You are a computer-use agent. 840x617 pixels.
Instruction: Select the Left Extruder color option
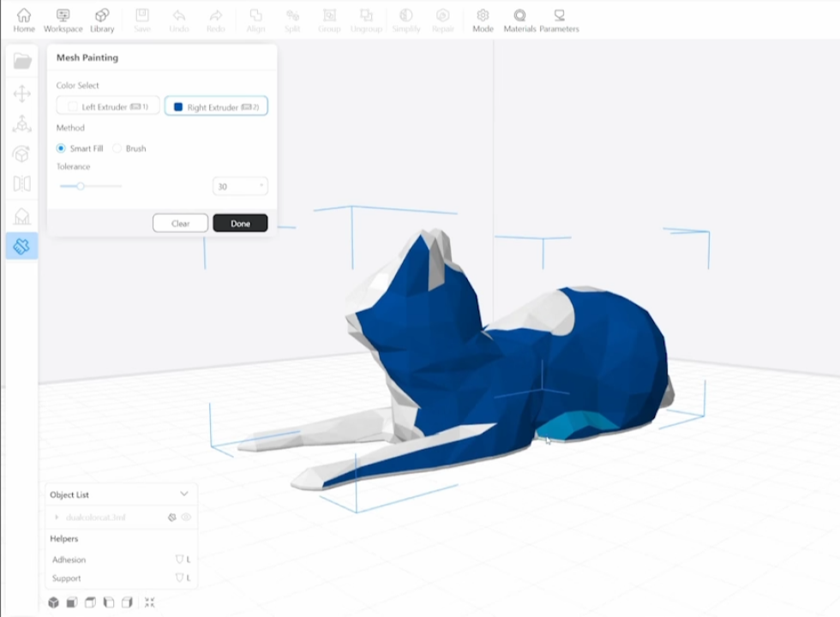pos(106,106)
